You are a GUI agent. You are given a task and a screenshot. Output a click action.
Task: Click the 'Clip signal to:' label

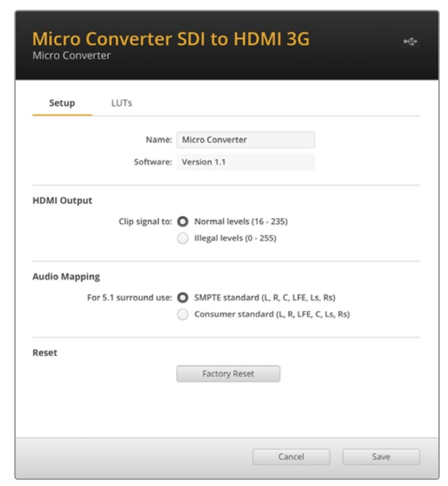146,222
